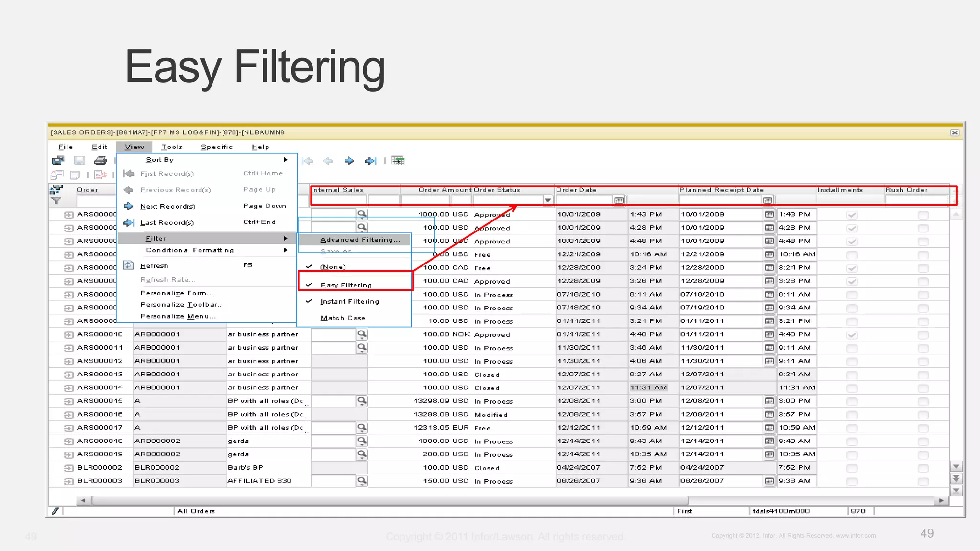
Task: Select Advanced Filtering menu entry
Action: click(360, 240)
